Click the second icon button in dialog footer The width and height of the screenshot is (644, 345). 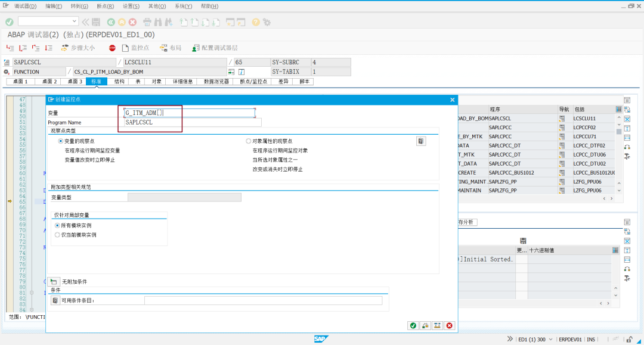pos(425,326)
